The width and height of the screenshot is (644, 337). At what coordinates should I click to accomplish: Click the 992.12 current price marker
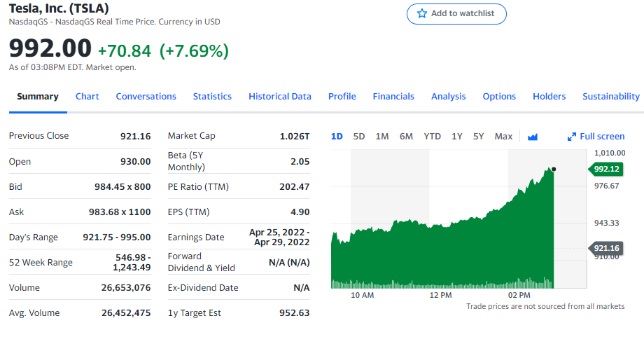click(605, 169)
